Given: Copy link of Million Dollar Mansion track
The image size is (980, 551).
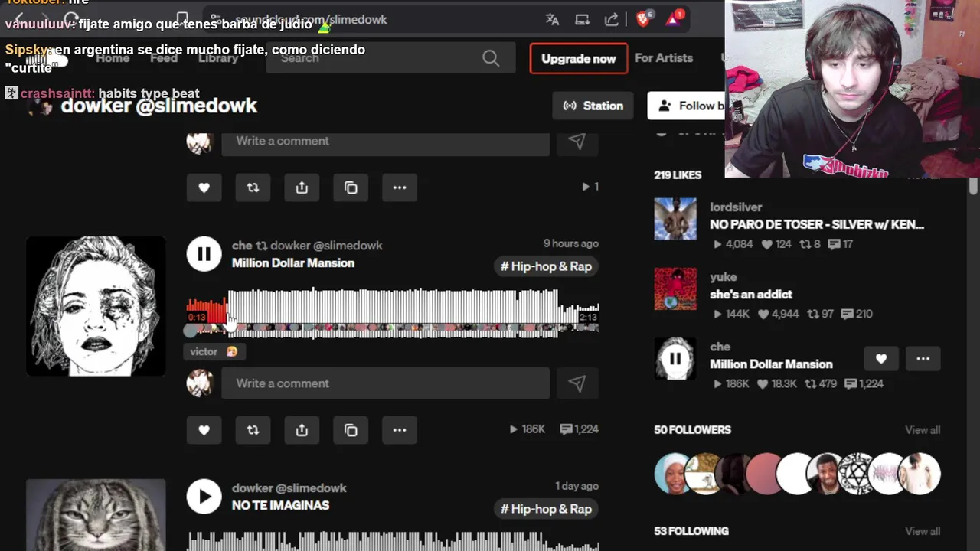Looking at the screenshot, I should [351, 430].
